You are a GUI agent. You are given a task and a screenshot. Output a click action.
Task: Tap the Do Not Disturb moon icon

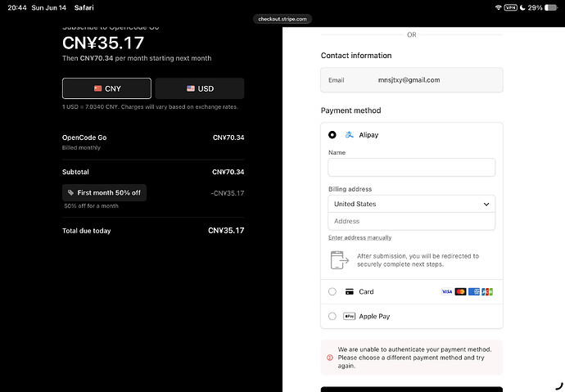pos(522,7)
